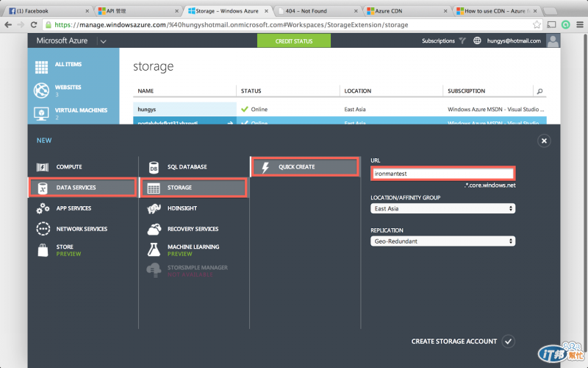Close the Storage - Windows Azure tab
Viewport: 588px width, 368px height.
click(x=266, y=11)
